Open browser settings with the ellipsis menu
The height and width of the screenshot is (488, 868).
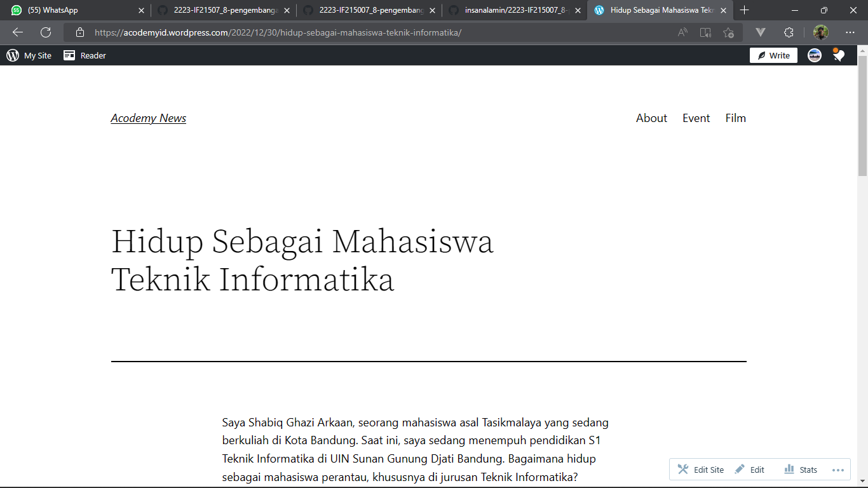point(850,32)
